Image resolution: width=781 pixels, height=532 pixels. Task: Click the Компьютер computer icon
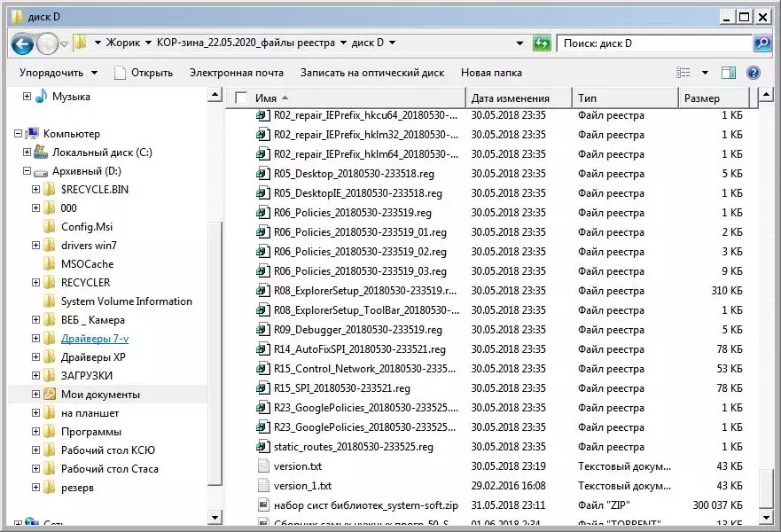click(x=33, y=134)
